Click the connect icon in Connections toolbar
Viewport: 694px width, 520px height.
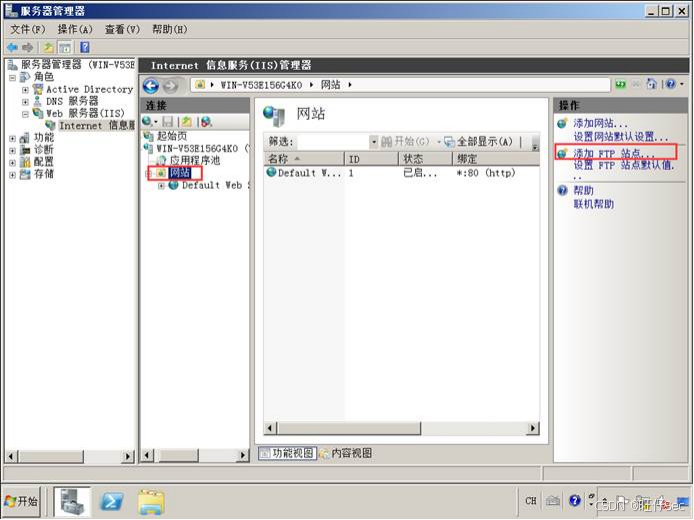click(150, 121)
